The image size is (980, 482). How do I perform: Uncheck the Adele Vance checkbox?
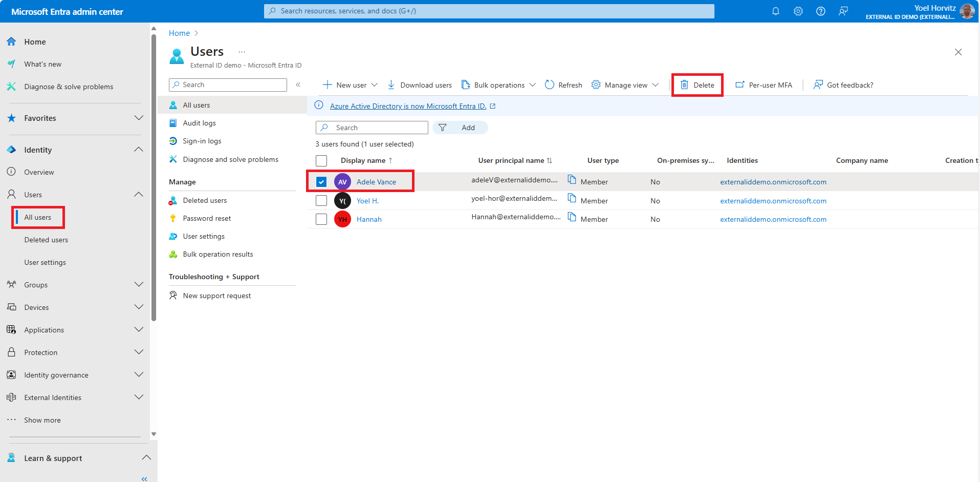pyautogui.click(x=321, y=182)
